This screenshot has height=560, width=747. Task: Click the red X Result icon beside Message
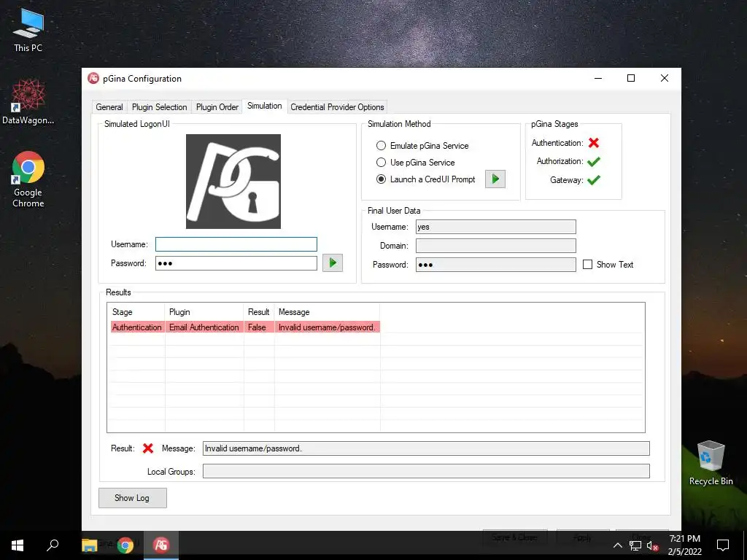click(x=147, y=448)
